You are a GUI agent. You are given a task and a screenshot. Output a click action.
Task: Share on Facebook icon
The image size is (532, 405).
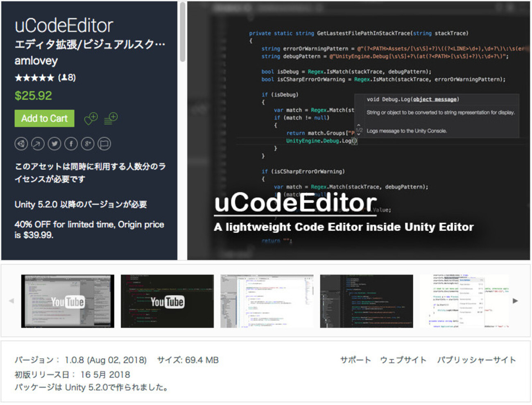71,143
